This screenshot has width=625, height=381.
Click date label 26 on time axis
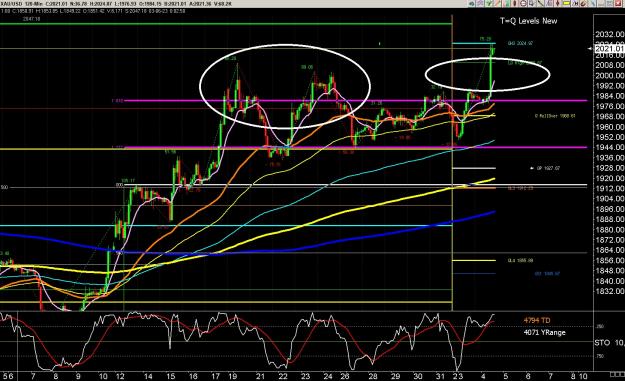click(345, 376)
